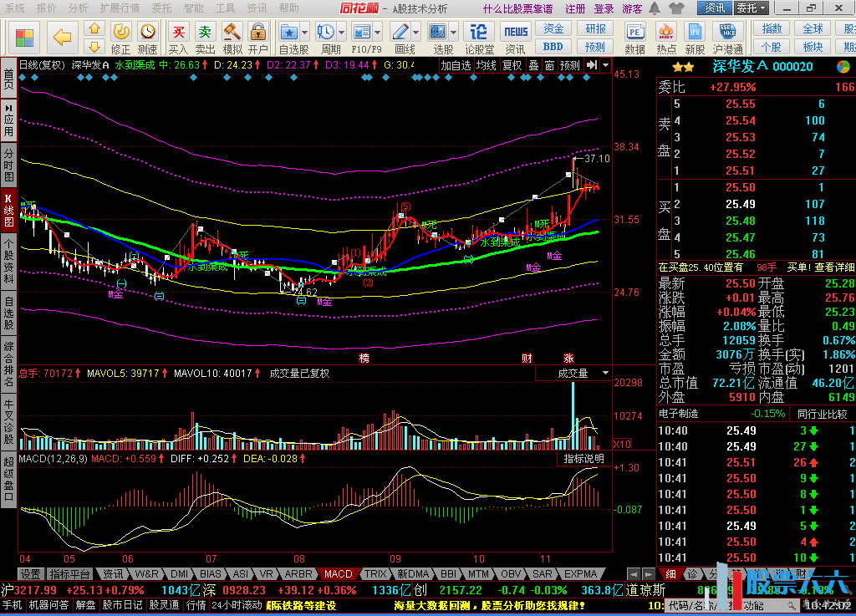The height and width of the screenshot is (616, 856).
Task: Click the collapse panel arrow icon
Action: click(592, 65)
